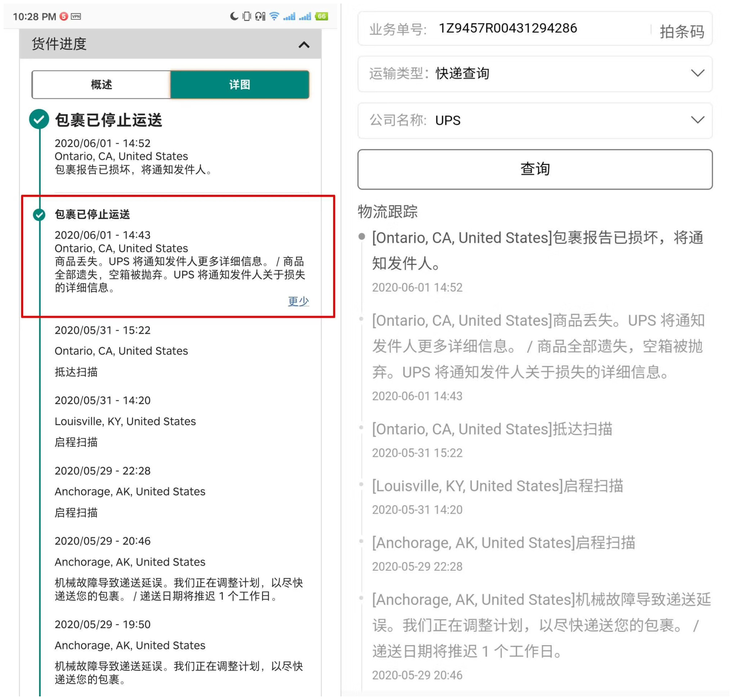Tap the vibrate mode icon
733x700 pixels.
coord(247,17)
